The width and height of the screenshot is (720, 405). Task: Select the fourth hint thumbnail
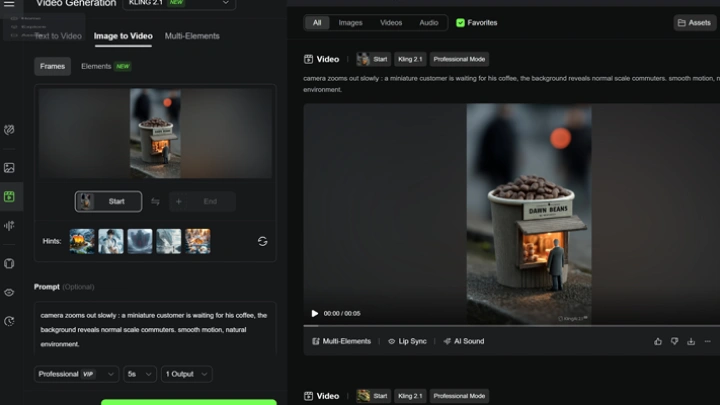coord(169,241)
